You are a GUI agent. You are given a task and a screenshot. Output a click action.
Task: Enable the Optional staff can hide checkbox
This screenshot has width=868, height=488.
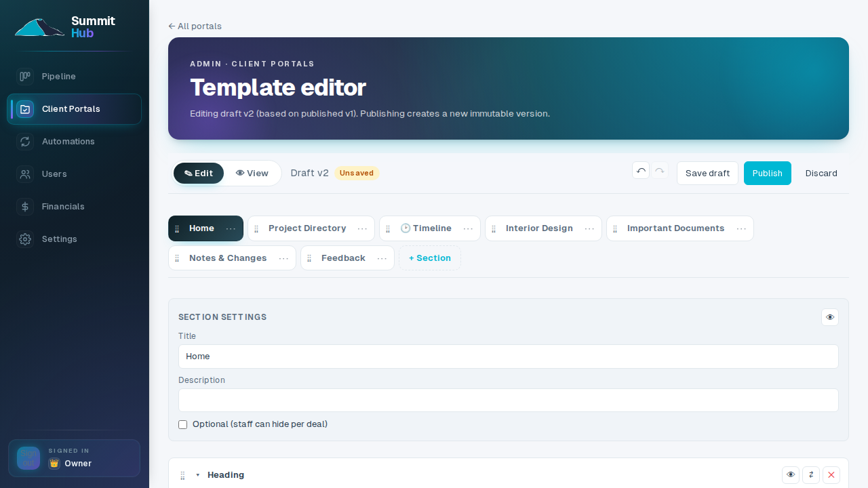click(x=182, y=424)
